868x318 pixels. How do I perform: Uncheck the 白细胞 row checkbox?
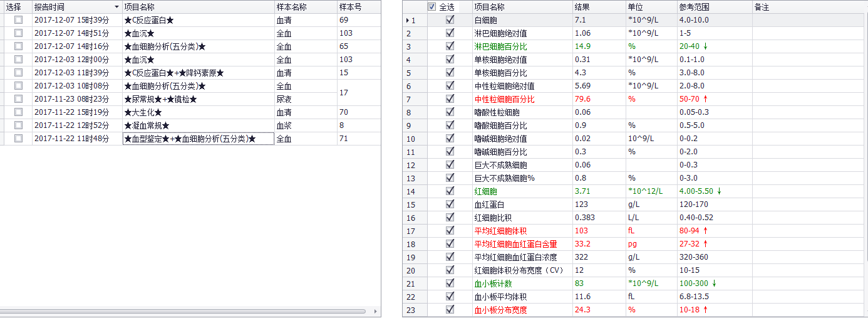(450, 20)
